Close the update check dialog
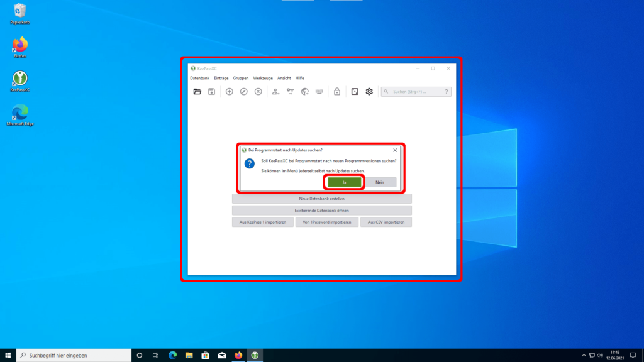 click(395, 150)
